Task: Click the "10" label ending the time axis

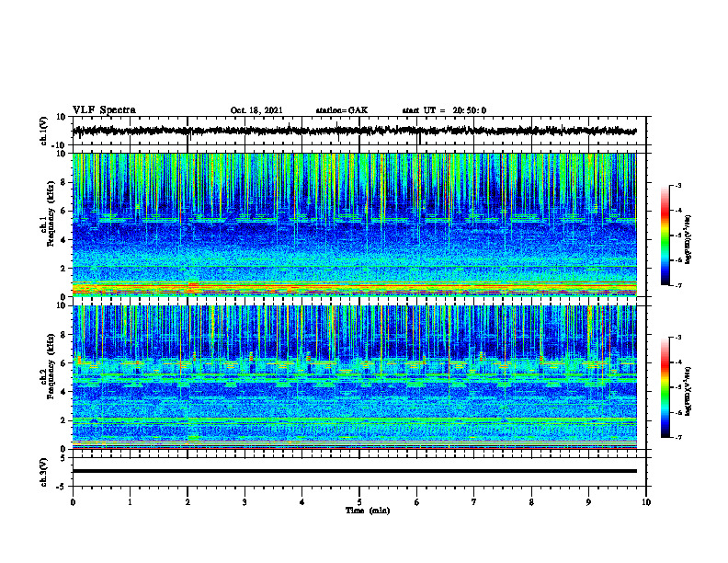Action: click(x=646, y=502)
